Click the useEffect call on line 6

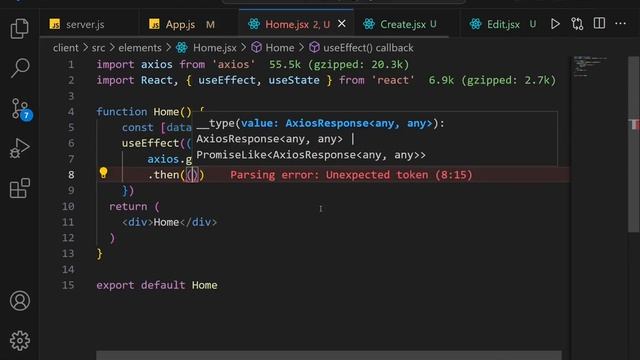pyautogui.click(x=150, y=143)
